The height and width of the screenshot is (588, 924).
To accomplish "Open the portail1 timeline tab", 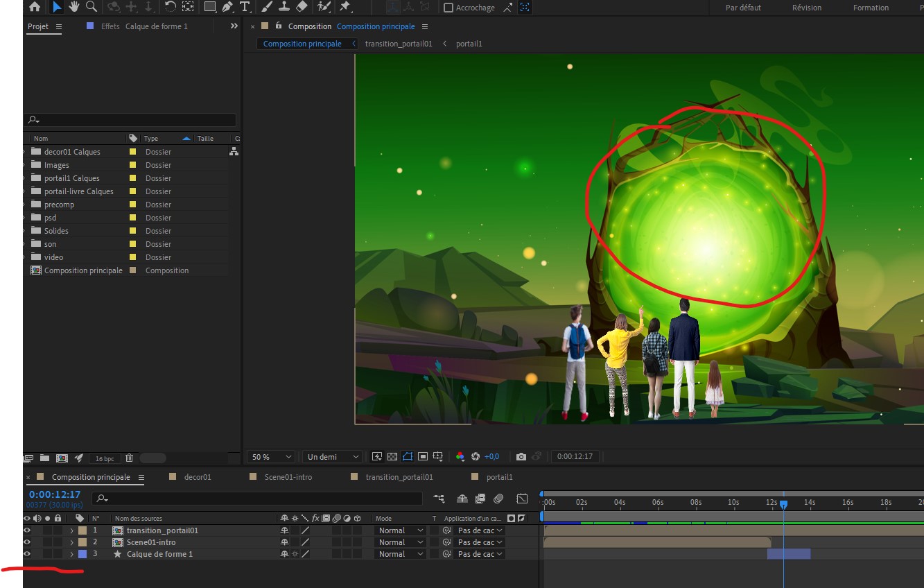I will 499,477.
